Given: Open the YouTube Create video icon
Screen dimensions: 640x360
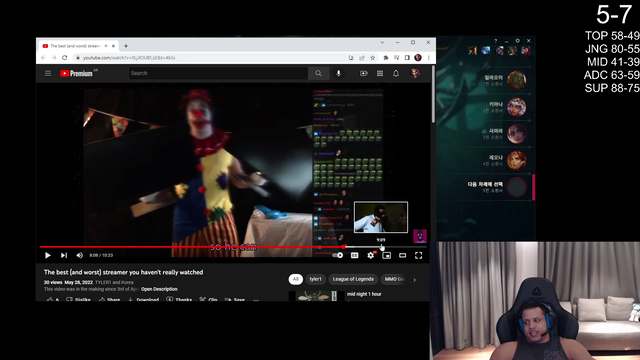Looking at the screenshot, I should (x=363, y=73).
